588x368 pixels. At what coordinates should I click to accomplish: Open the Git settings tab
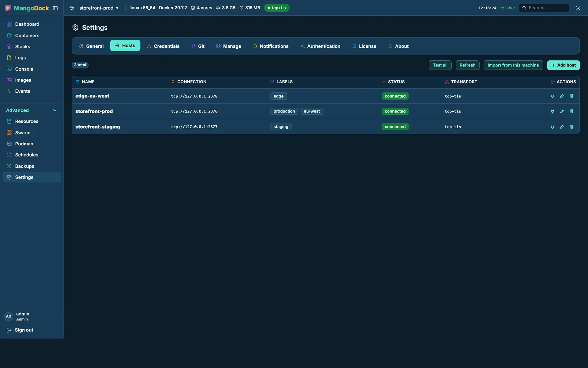tap(198, 46)
